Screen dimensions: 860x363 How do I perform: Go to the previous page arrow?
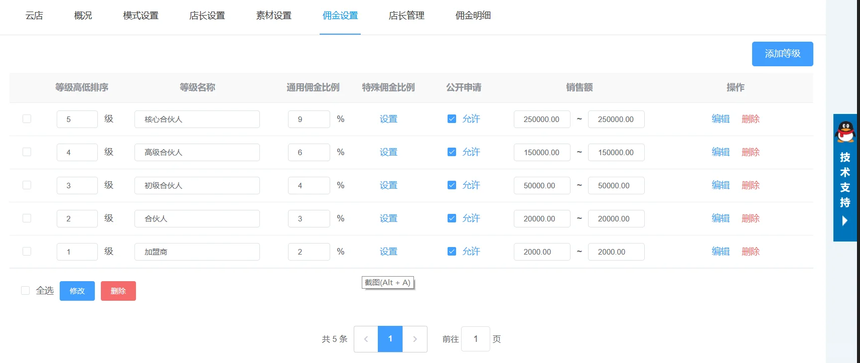(366, 339)
